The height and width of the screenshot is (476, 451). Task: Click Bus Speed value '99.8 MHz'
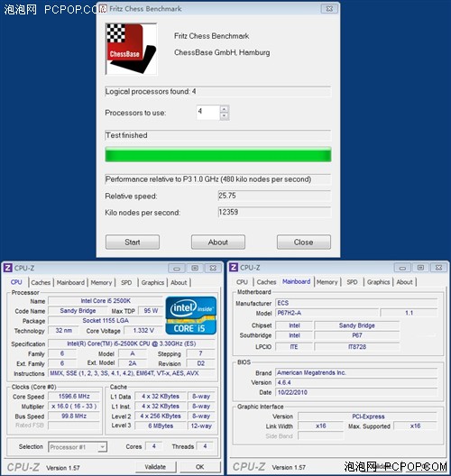coord(74,416)
